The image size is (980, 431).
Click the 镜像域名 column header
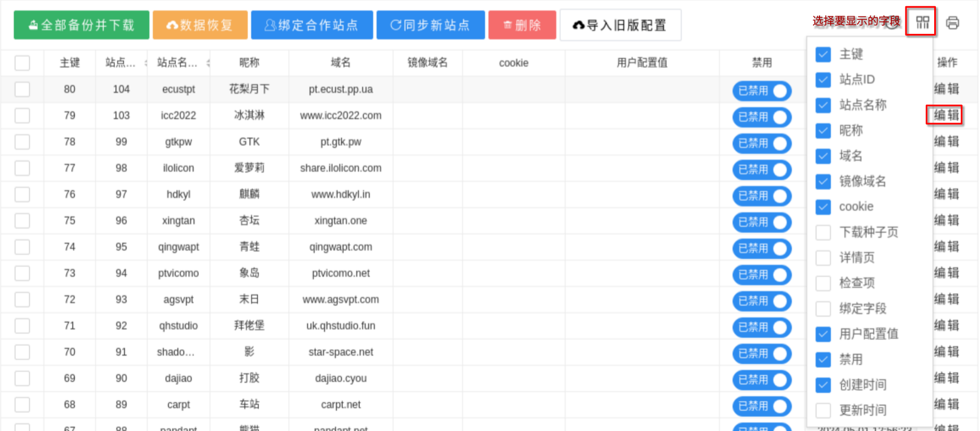click(x=428, y=63)
